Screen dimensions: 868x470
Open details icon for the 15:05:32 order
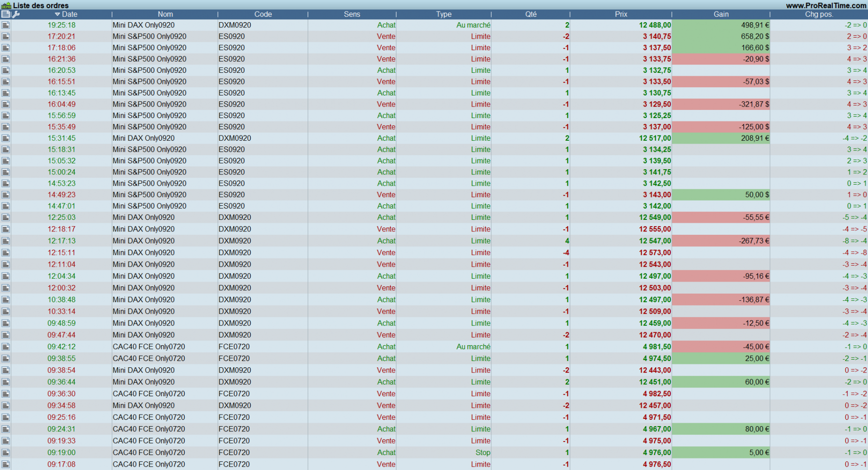6,161
